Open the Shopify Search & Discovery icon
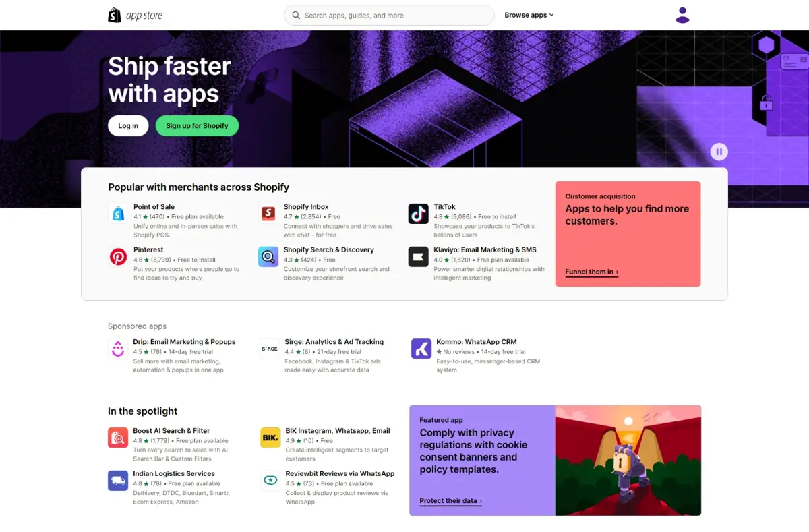 pyautogui.click(x=268, y=256)
